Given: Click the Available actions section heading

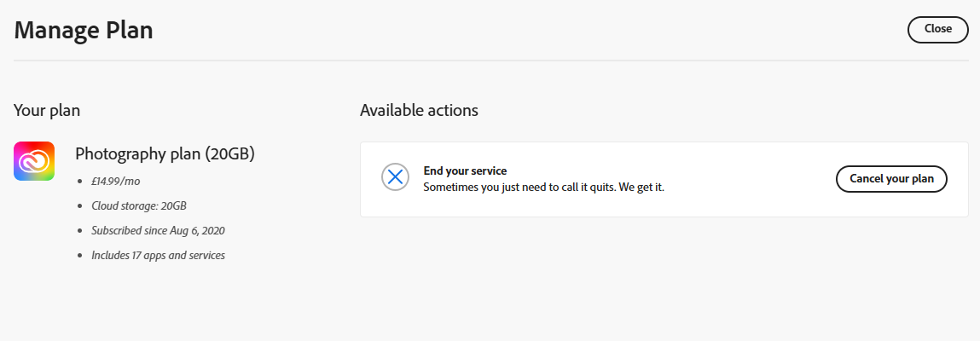Looking at the screenshot, I should (x=419, y=111).
